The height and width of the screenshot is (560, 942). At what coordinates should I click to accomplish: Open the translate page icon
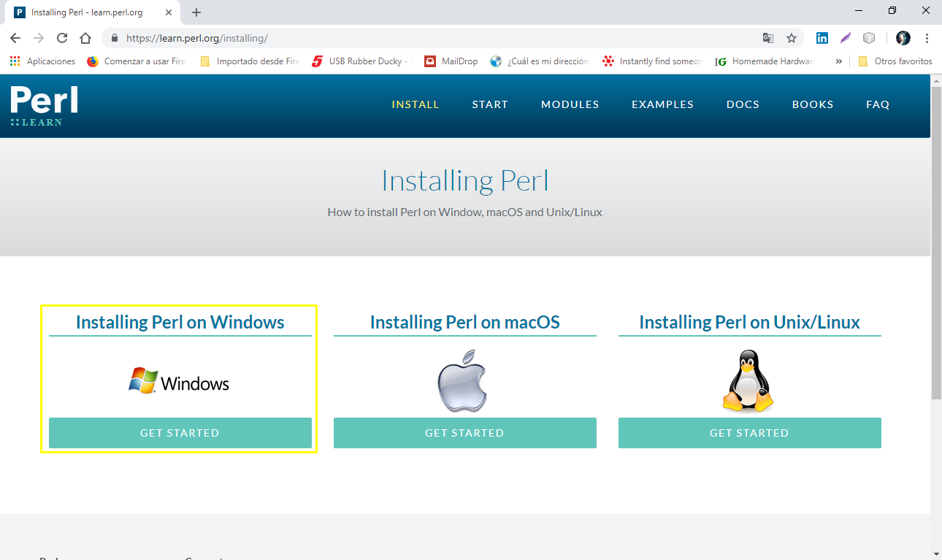768,38
